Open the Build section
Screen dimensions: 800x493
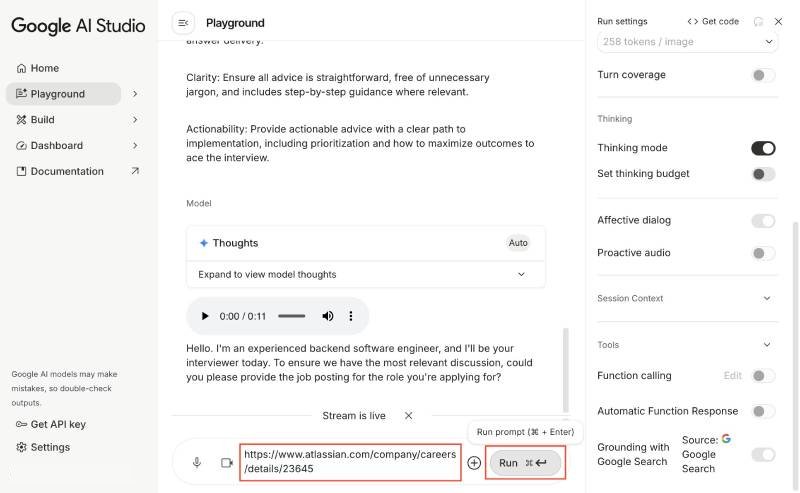(42, 119)
